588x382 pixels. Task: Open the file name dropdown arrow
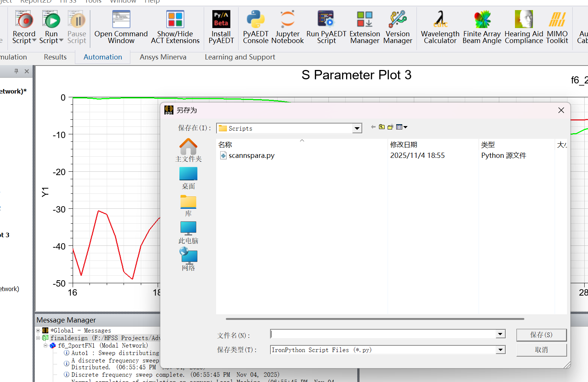[500, 334]
